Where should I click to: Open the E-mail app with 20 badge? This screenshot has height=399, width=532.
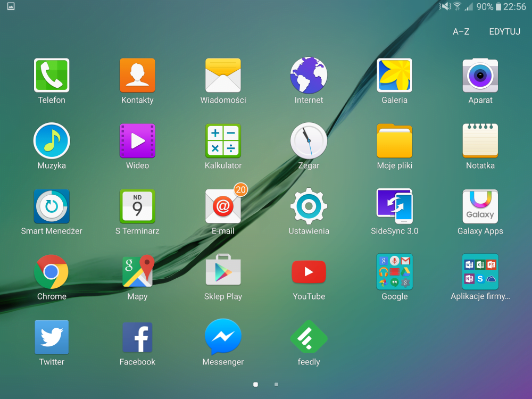[x=223, y=205]
